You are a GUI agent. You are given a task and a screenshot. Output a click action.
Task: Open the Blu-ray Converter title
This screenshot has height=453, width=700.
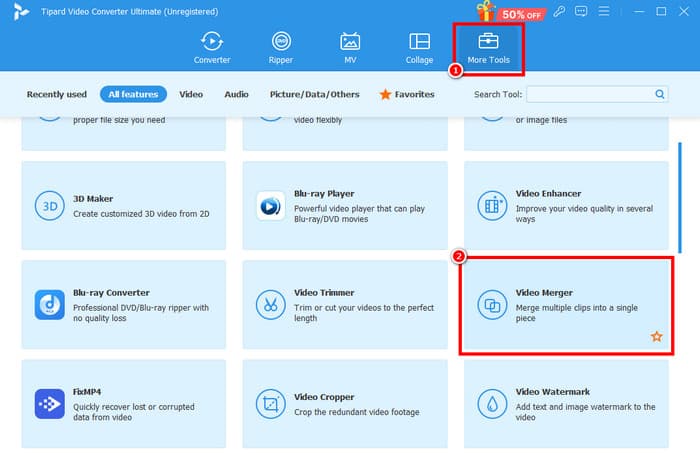tap(111, 293)
